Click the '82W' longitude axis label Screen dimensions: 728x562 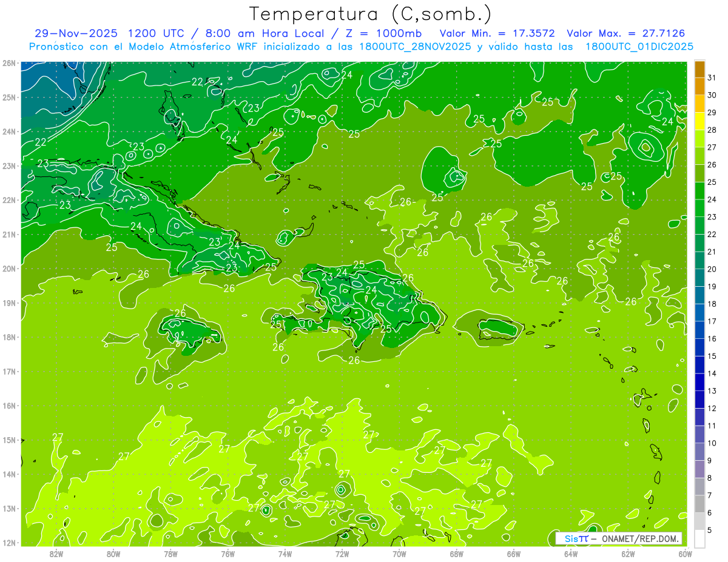(56, 554)
